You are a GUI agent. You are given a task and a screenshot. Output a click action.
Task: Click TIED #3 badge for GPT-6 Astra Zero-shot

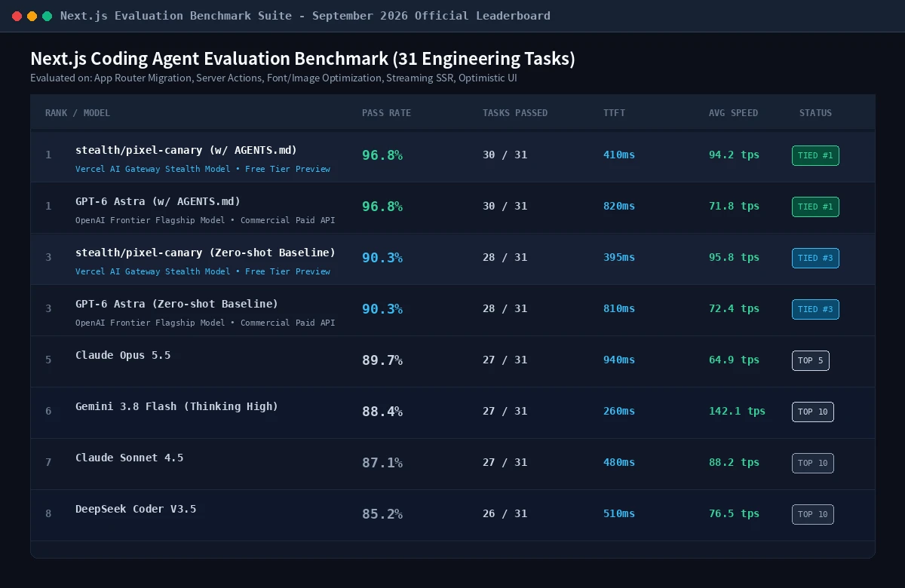(x=815, y=309)
